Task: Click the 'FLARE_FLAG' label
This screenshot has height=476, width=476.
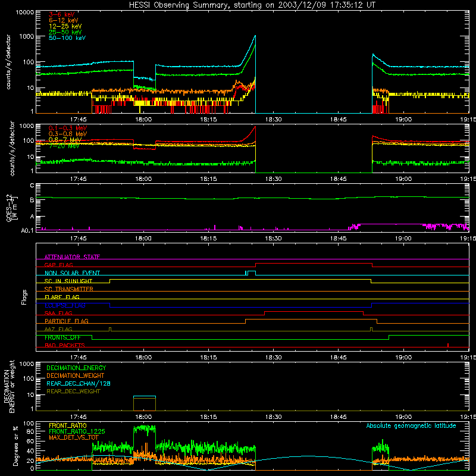Action: pos(62,297)
